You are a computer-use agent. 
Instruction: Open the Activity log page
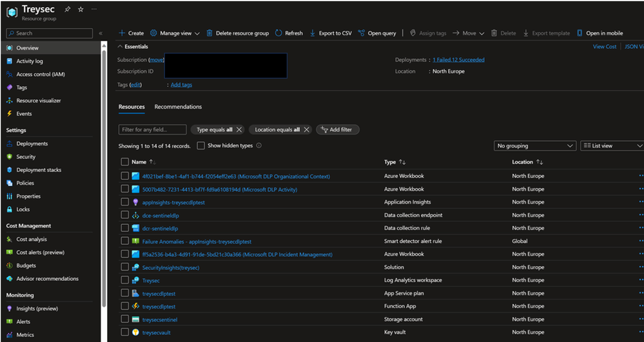pyautogui.click(x=29, y=61)
